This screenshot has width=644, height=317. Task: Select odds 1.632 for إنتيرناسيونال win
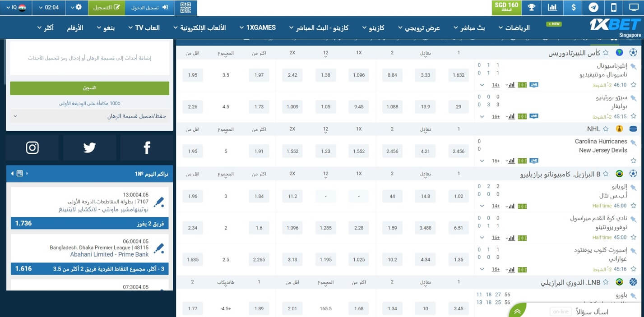pos(459,75)
